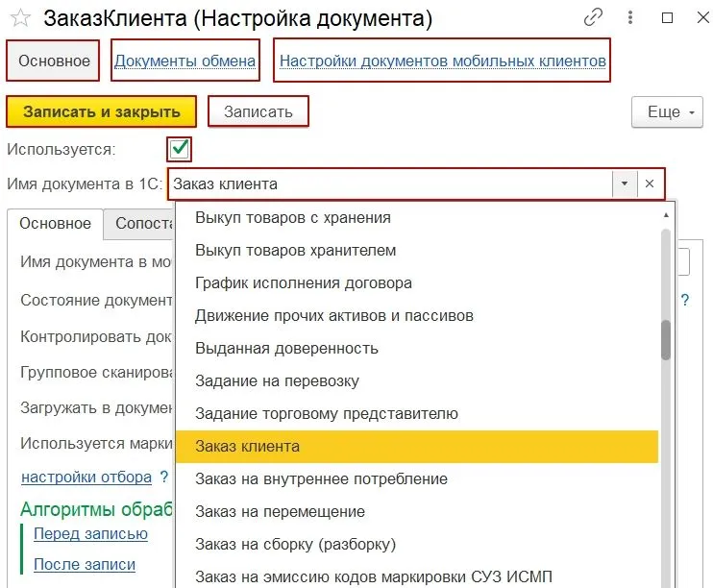
Task: Open the vertical three-dots window menu
Action: pos(630,17)
